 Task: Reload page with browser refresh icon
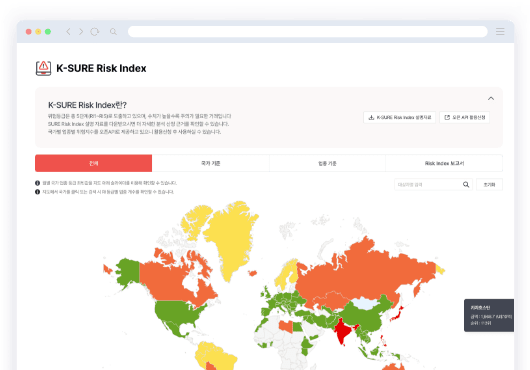[x=95, y=31]
